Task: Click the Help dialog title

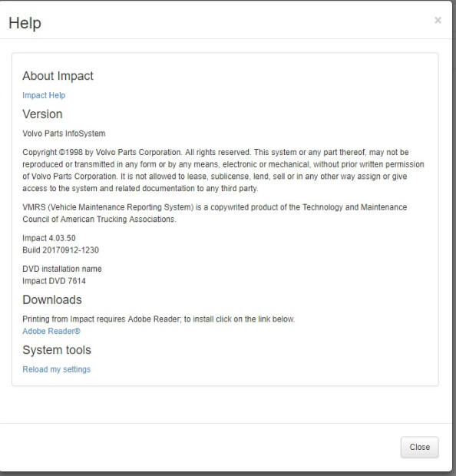Action: 25,23
